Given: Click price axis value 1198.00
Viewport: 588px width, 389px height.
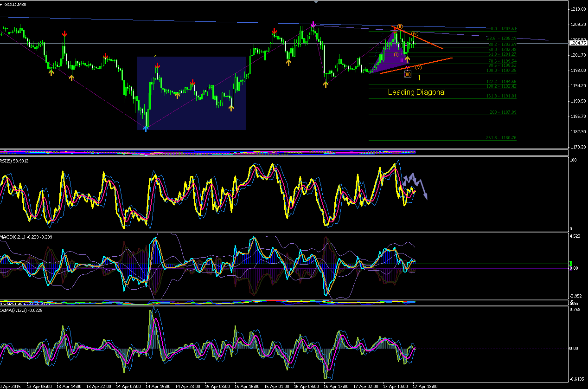Looking at the screenshot, I should (x=577, y=71).
